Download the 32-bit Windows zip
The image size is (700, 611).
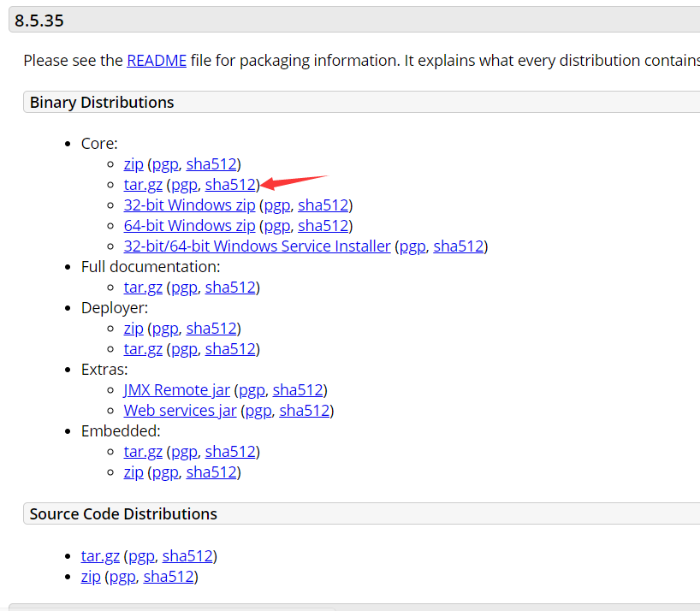coord(189,205)
